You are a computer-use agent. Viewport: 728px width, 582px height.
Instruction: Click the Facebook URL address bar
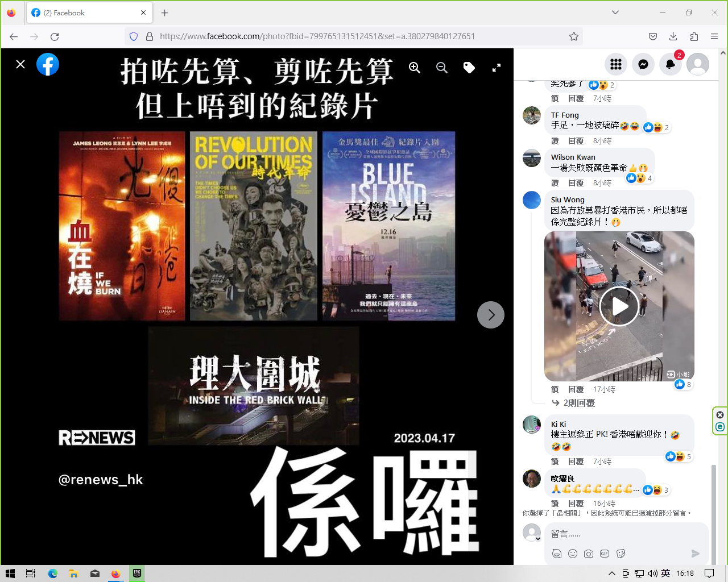tap(353, 36)
